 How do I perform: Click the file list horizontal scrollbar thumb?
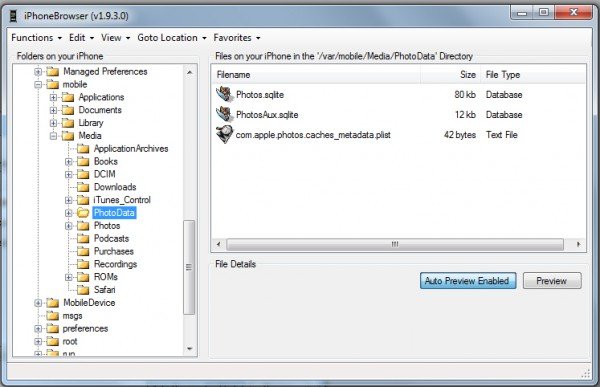pos(395,244)
